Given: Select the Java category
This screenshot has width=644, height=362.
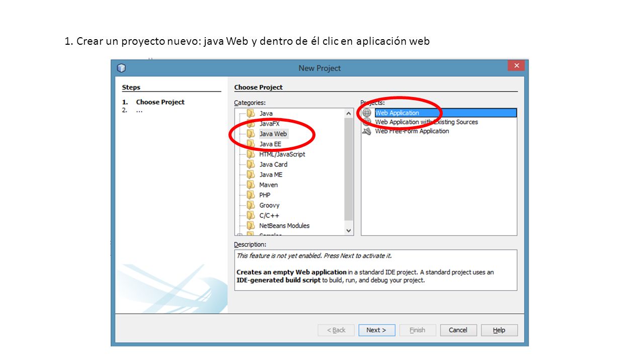Looking at the screenshot, I should tap(266, 114).
